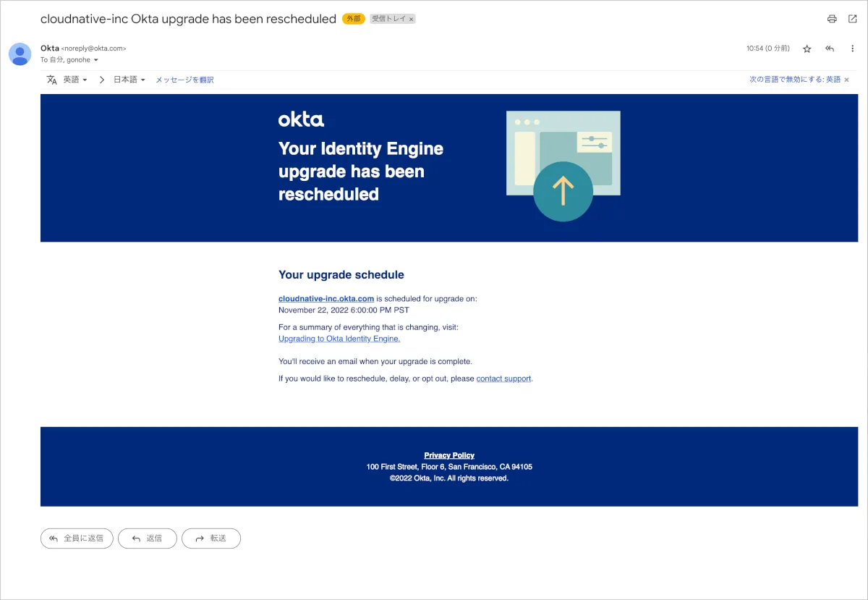Remove the 受信トレイ label with its x
This screenshot has height=600, width=868.
(411, 20)
